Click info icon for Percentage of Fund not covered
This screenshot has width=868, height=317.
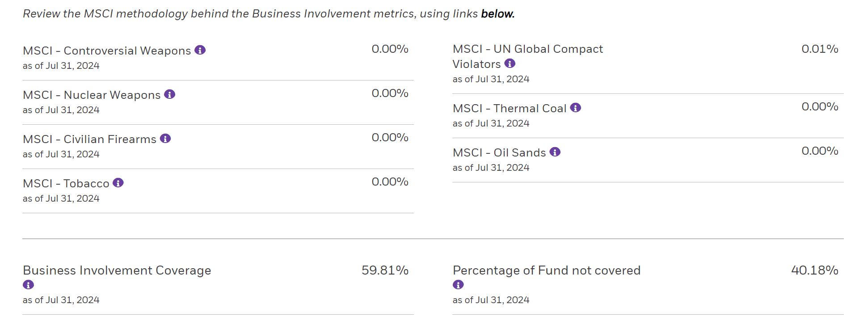point(458,284)
